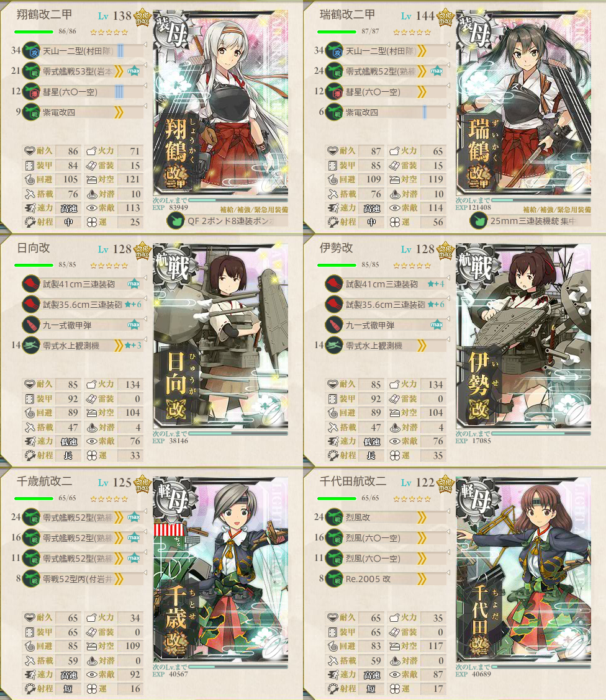The image size is (606, 700).
Task: Select the seaplane icon next to 日向改's 零式水上観測機
Action: click(x=31, y=346)
